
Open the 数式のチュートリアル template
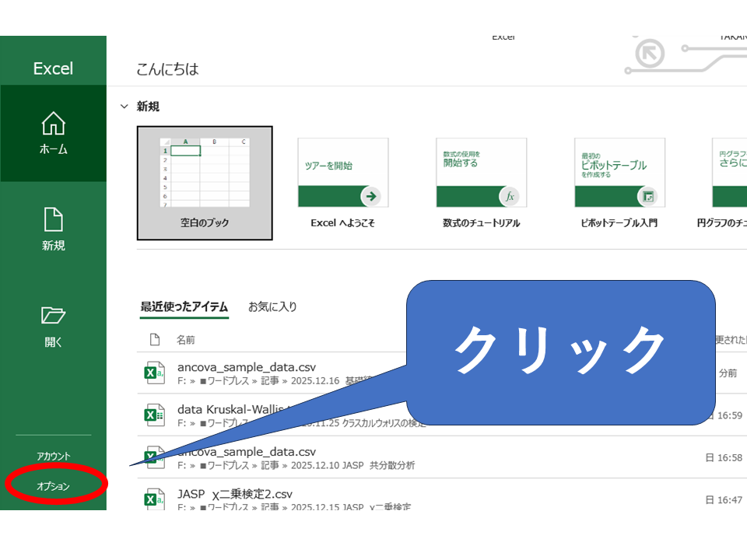click(481, 183)
